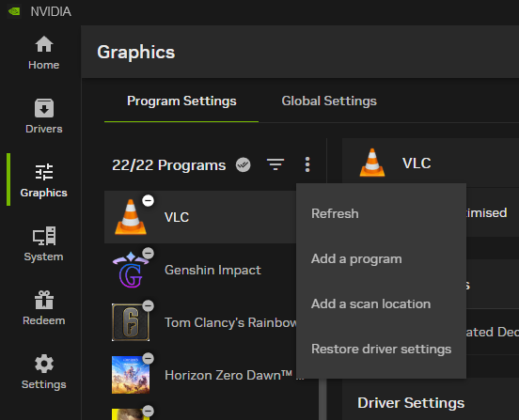519x420 pixels.
Task: Click the VLC cone in details header
Action: [x=372, y=163]
